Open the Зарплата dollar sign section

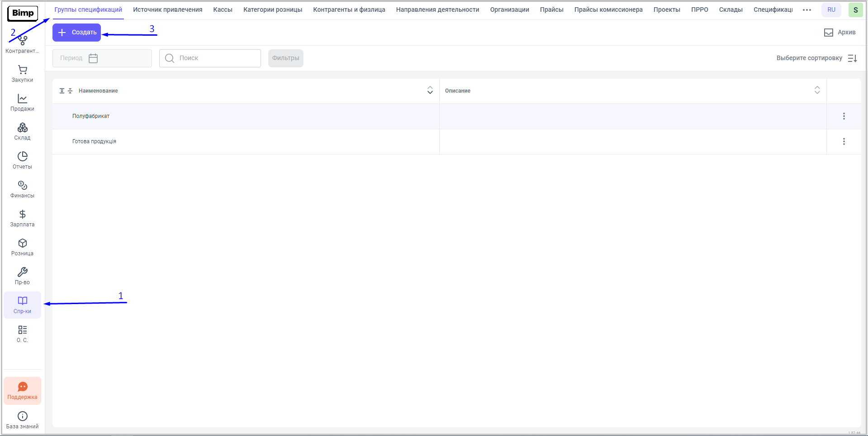[22, 218]
